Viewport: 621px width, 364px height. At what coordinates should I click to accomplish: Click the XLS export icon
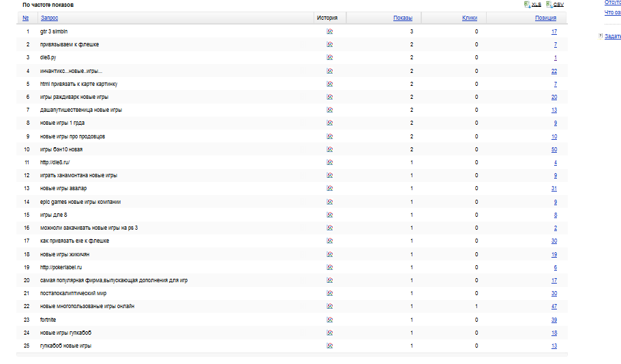click(x=527, y=5)
